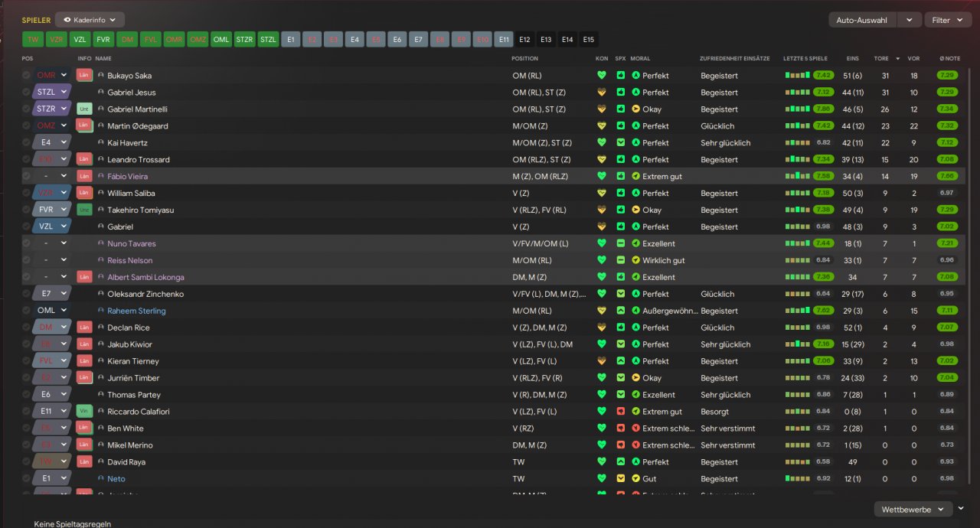The height and width of the screenshot is (528, 980).
Task: Sort by the MORAL column header
Action: pyautogui.click(x=640, y=58)
